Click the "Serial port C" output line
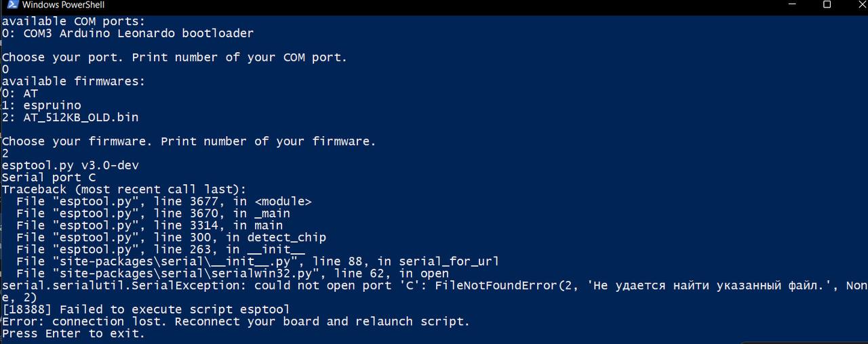The image size is (868, 344). (49, 178)
